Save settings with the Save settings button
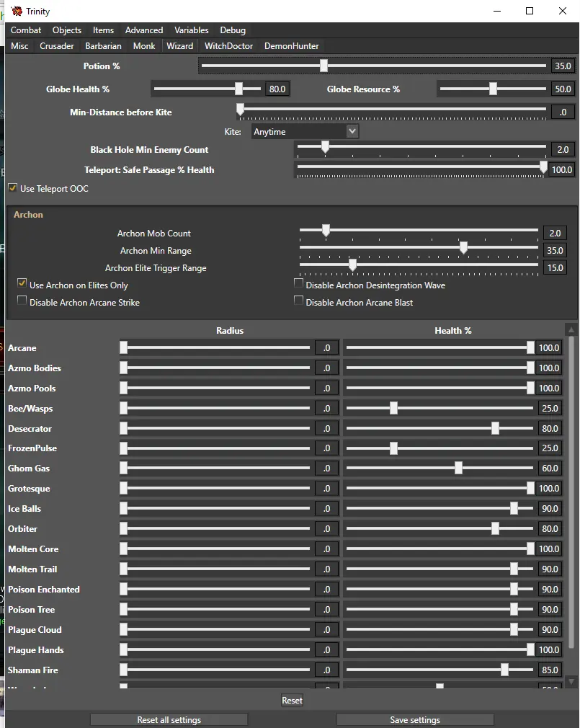Image resolution: width=580 pixels, height=728 pixels. coord(415,719)
